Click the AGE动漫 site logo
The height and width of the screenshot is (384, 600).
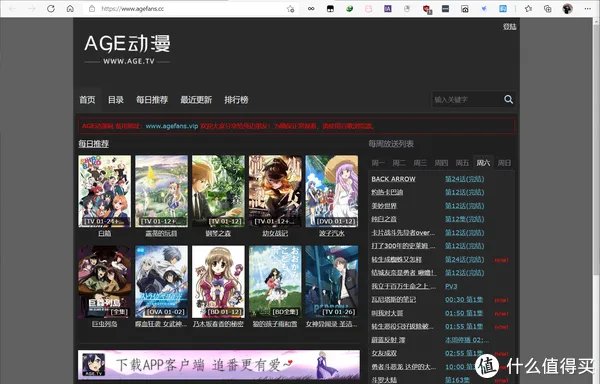pyautogui.click(x=127, y=49)
